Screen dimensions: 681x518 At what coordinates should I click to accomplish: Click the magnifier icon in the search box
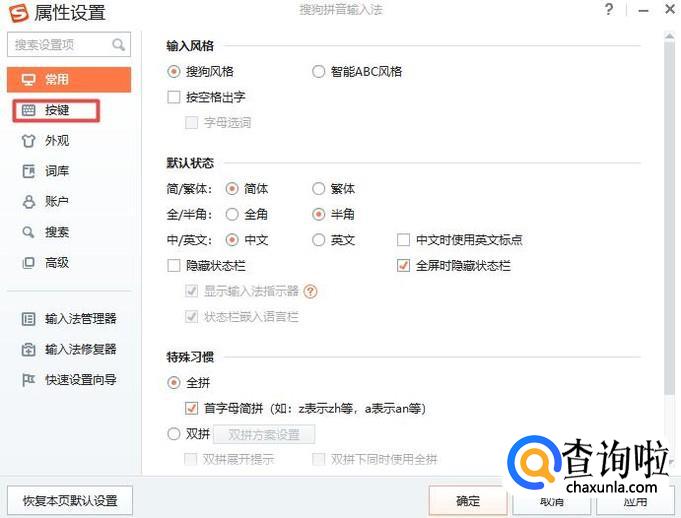118,44
